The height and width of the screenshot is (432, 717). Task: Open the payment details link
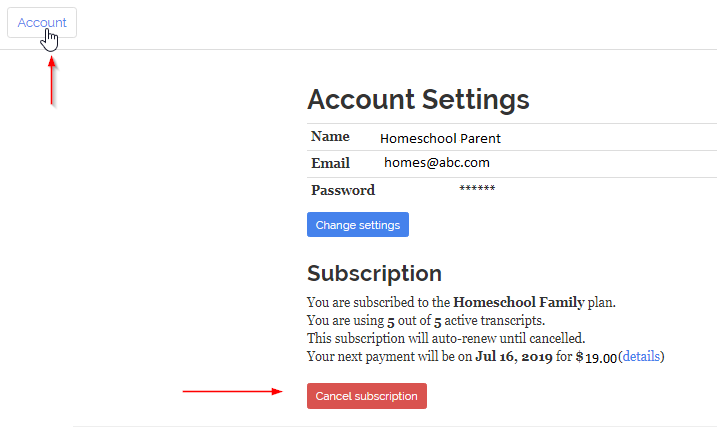(x=643, y=356)
